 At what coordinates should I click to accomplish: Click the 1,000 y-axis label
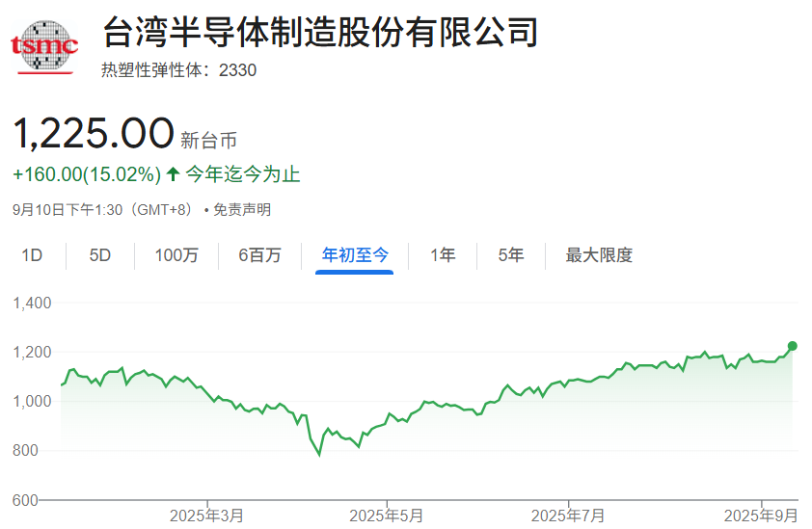coord(32,401)
